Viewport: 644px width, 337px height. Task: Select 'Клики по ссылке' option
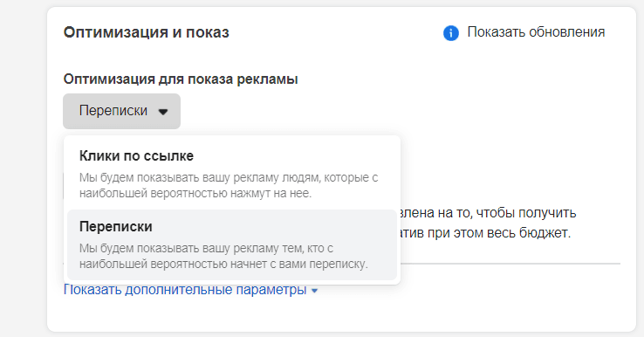tap(232, 175)
